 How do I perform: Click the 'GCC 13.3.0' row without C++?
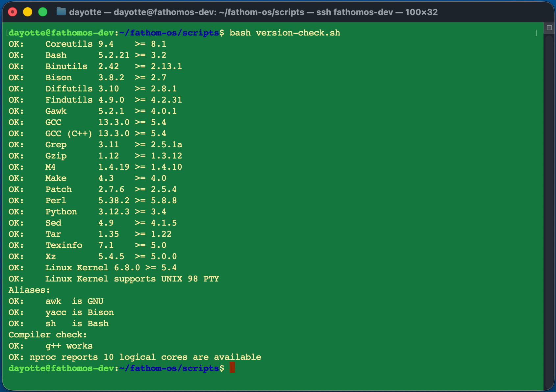click(87, 122)
